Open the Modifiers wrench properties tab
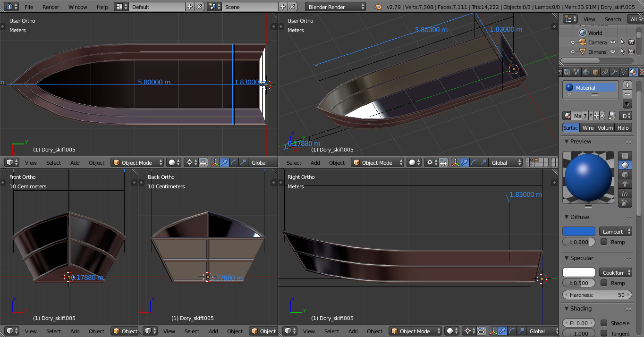Screen dimensions: 644x337 (614, 72)
